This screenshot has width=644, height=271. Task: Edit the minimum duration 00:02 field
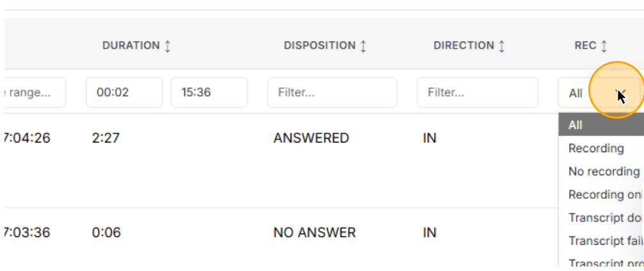click(124, 93)
